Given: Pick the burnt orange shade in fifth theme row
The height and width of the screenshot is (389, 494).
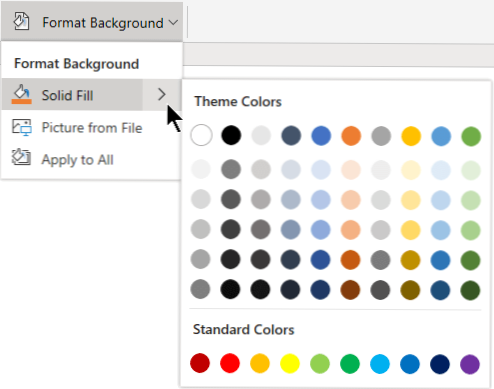Looking at the screenshot, I should click(x=350, y=260).
